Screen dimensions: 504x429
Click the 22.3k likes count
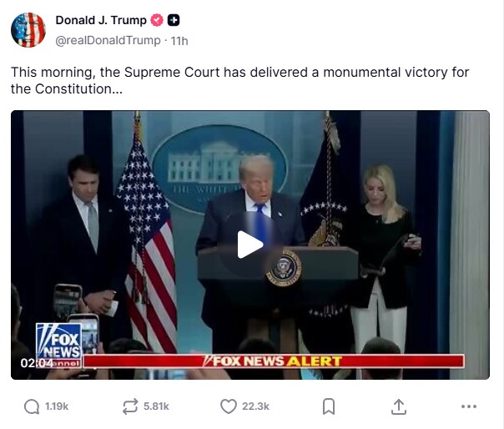click(x=255, y=406)
